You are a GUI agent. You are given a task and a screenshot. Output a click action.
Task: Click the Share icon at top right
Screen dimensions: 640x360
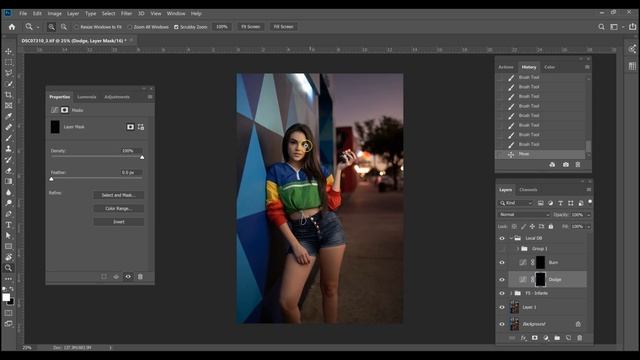pyautogui.click(x=632, y=27)
